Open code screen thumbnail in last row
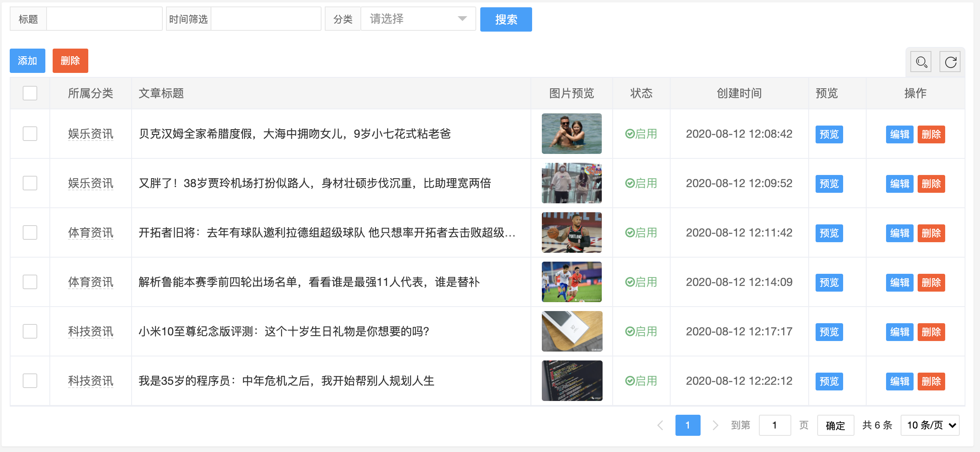 (x=571, y=381)
